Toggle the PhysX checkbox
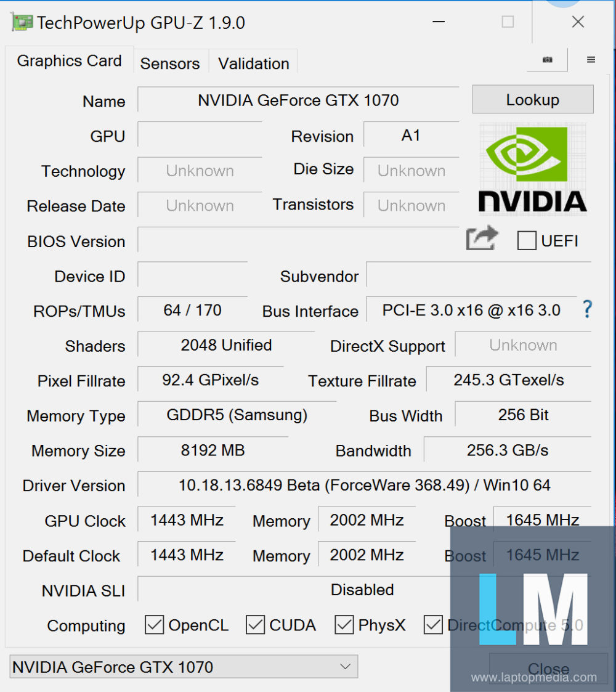616x692 pixels. [x=344, y=625]
